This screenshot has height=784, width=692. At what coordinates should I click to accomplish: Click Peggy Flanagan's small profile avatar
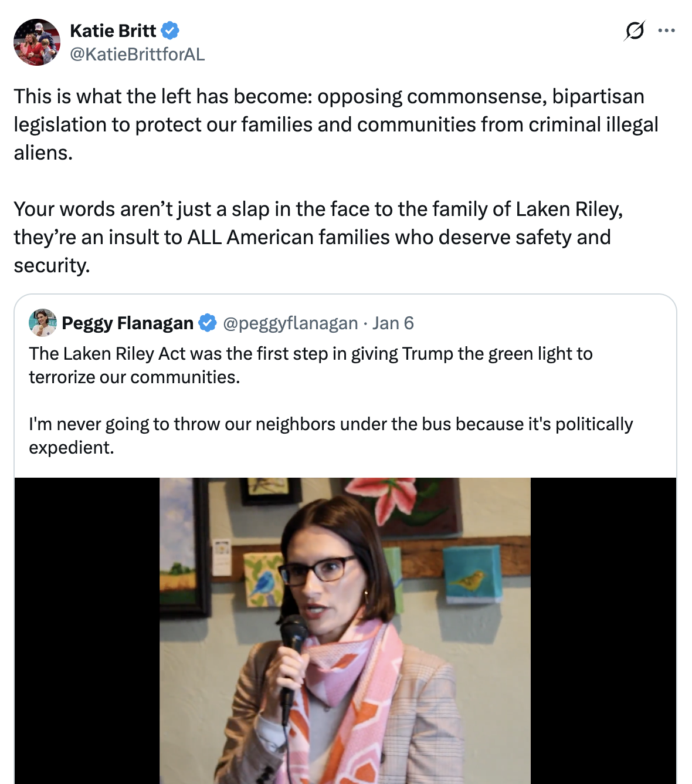click(43, 323)
